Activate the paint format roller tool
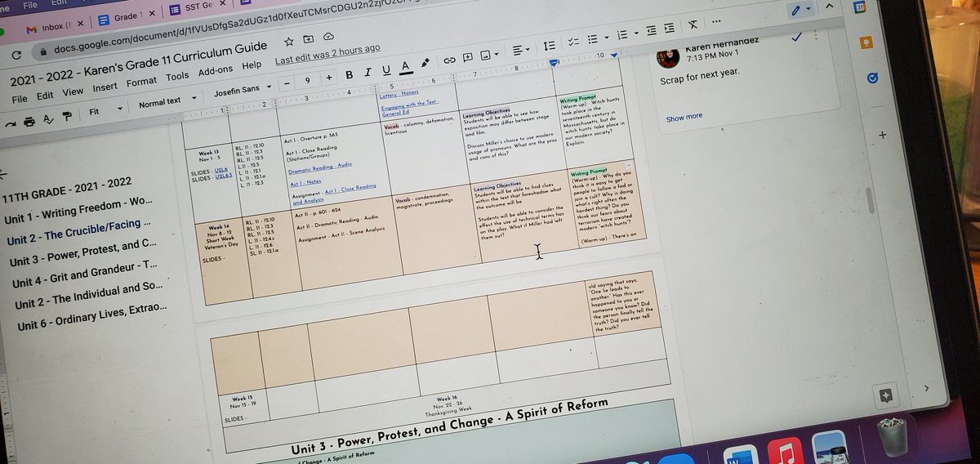980x464 pixels. coord(67,115)
